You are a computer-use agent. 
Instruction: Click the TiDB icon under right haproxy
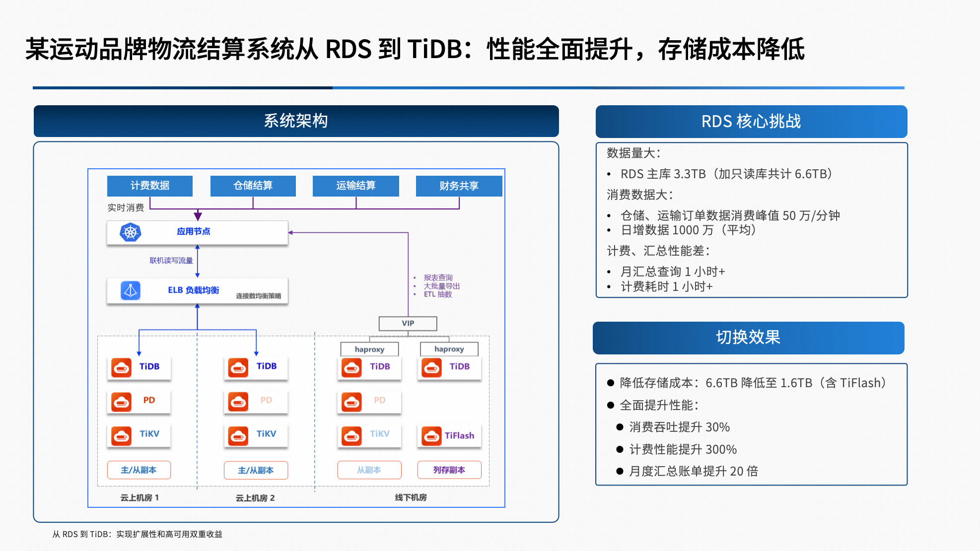[431, 367]
